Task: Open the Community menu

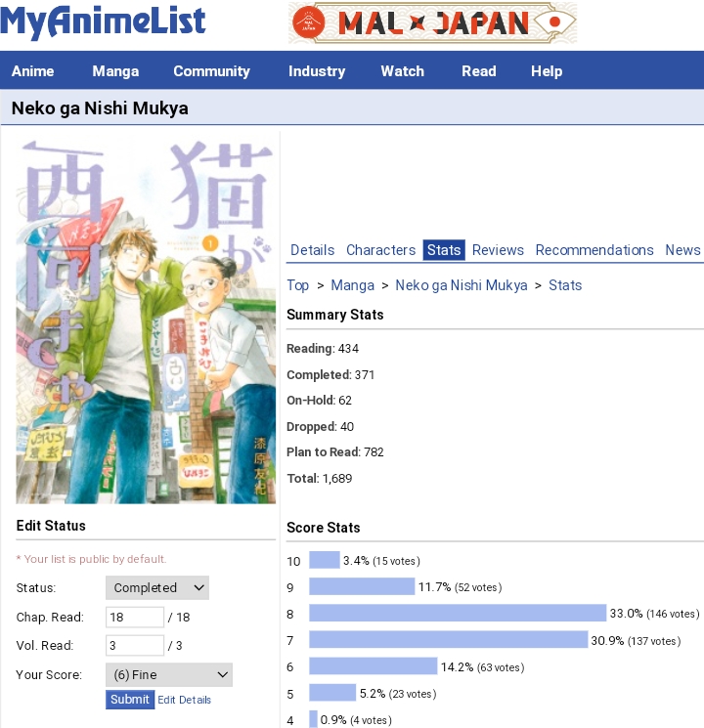Action: [x=211, y=71]
